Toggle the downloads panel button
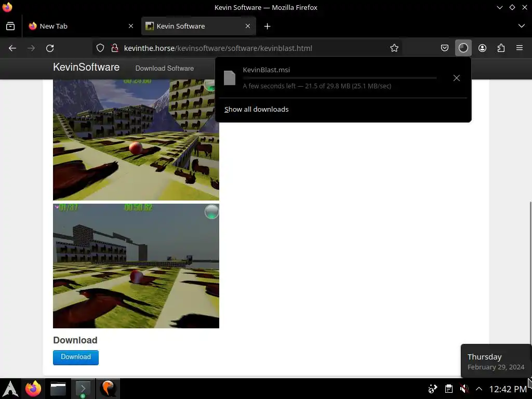532x399 pixels. tap(463, 48)
